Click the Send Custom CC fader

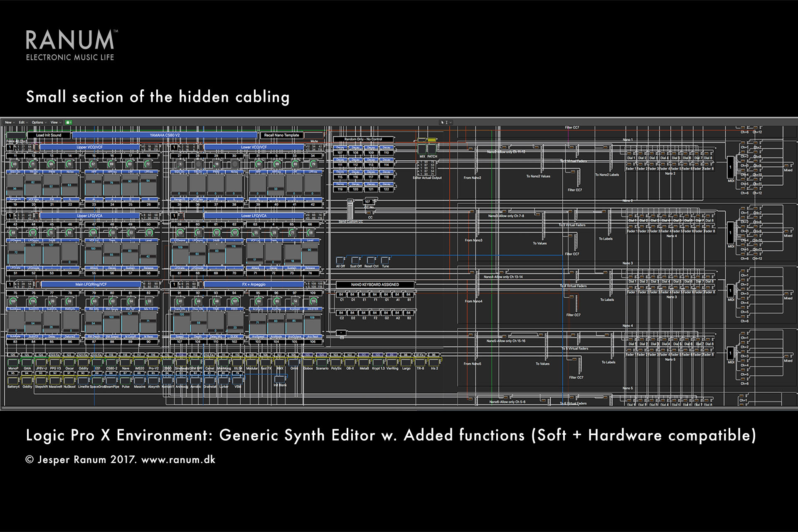coord(350,210)
